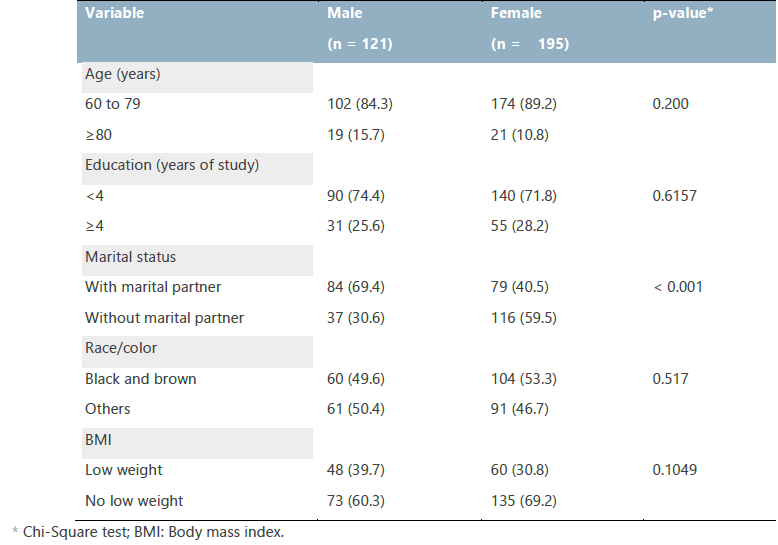Select the Race/color section label
Viewport: 778px width, 545px height.
(x=121, y=348)
